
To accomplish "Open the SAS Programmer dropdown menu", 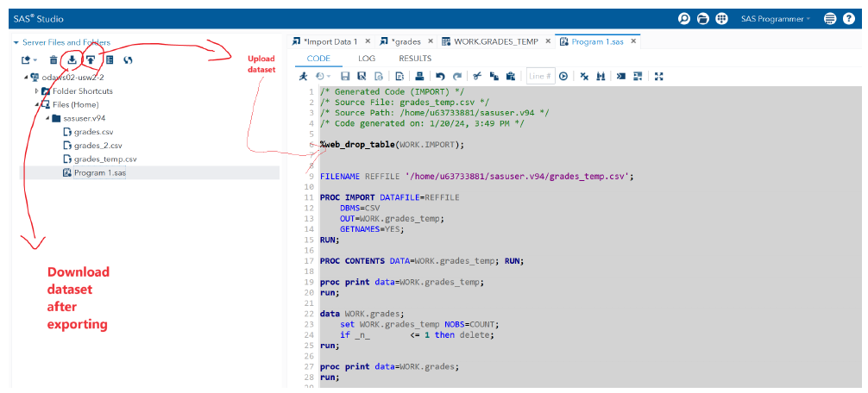I will point(776,19).
